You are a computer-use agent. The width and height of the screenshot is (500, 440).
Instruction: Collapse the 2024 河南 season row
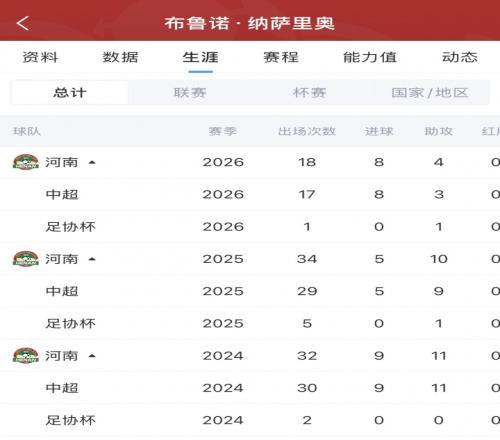point(92,356)
